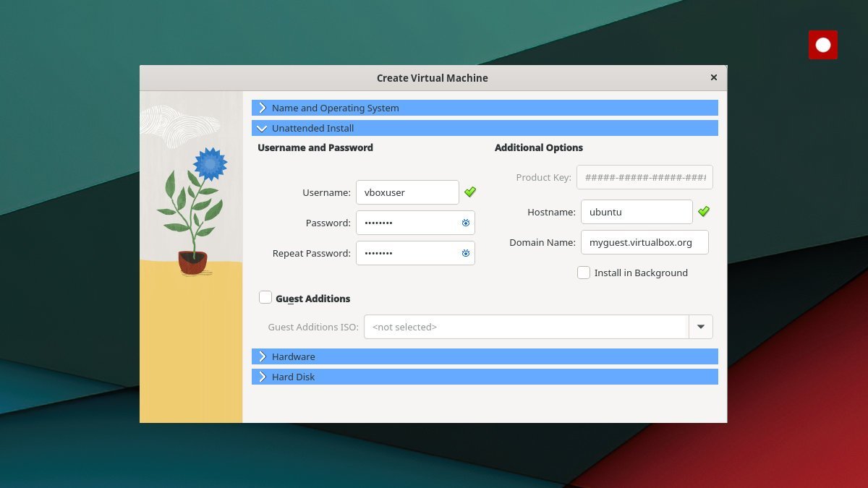
Task: Toggle password visibility for the Password field
Action: 465,223
